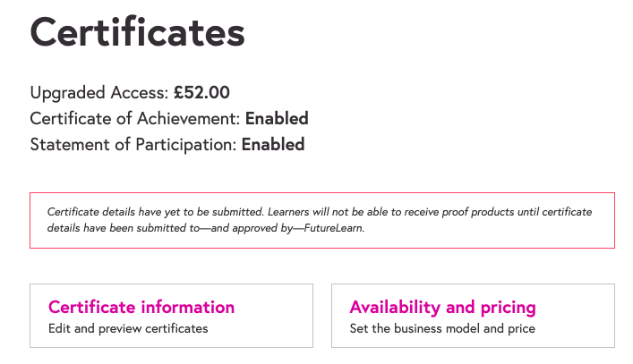Viewport: 633px width, 364px height.
Task: Click the £52.00 upgraded access price
Action: click(x=201, y=92)
